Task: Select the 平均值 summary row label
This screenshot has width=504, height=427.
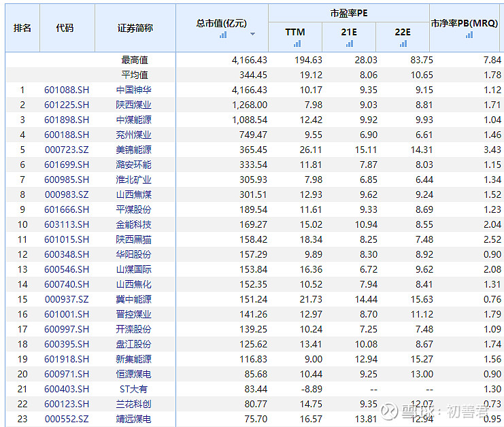Action: [135, 75]
